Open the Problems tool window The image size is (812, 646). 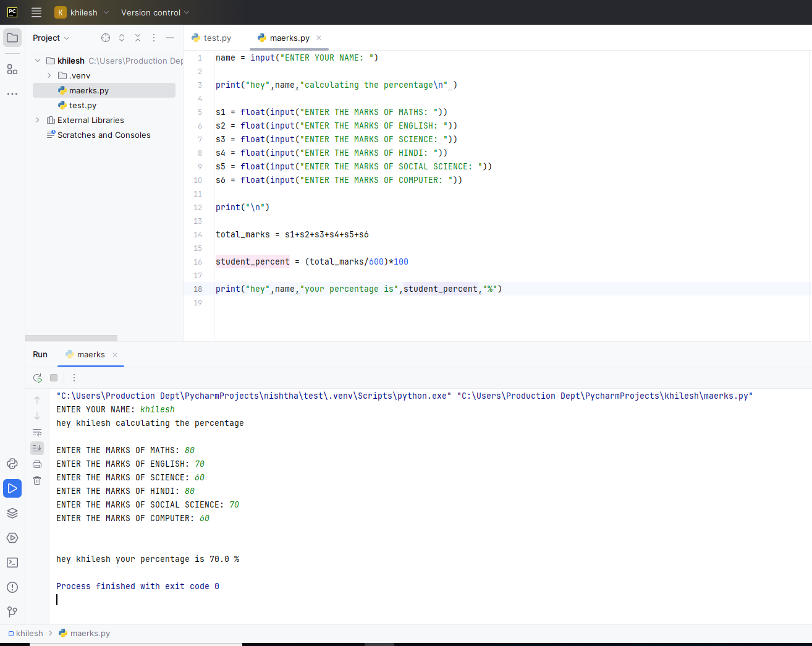click(x=12, y=587)
